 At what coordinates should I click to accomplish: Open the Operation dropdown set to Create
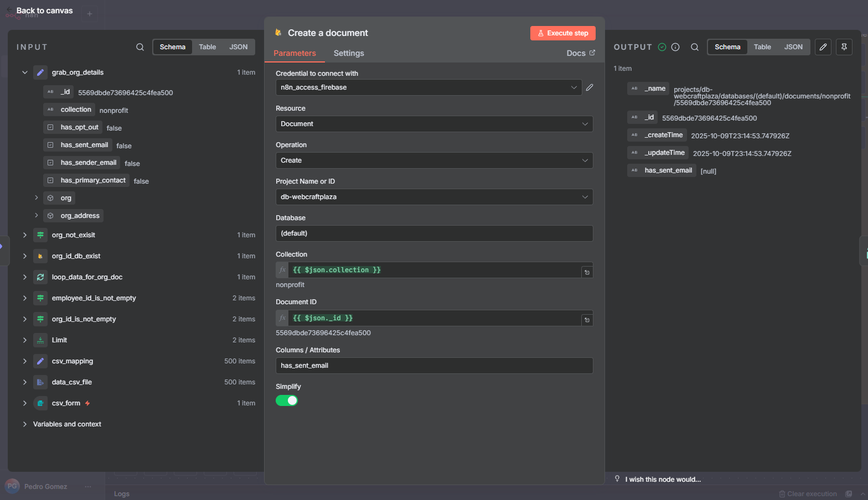point(434,160)
